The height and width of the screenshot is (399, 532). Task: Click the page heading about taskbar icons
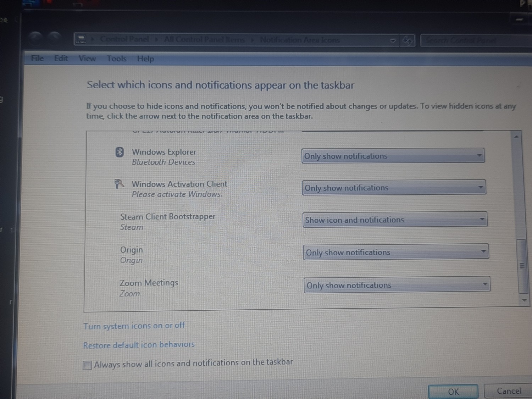221,85
